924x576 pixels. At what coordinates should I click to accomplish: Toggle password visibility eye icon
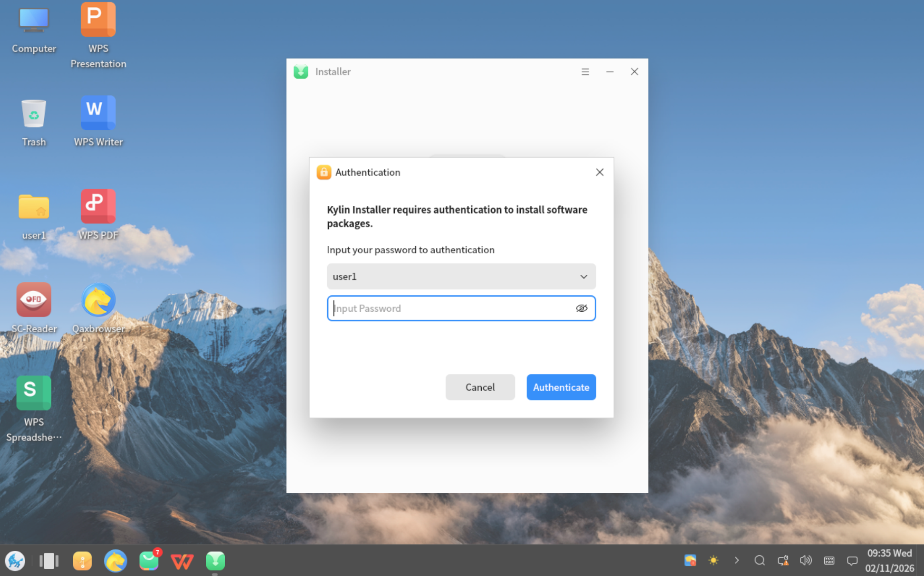[x=581, y=308]
